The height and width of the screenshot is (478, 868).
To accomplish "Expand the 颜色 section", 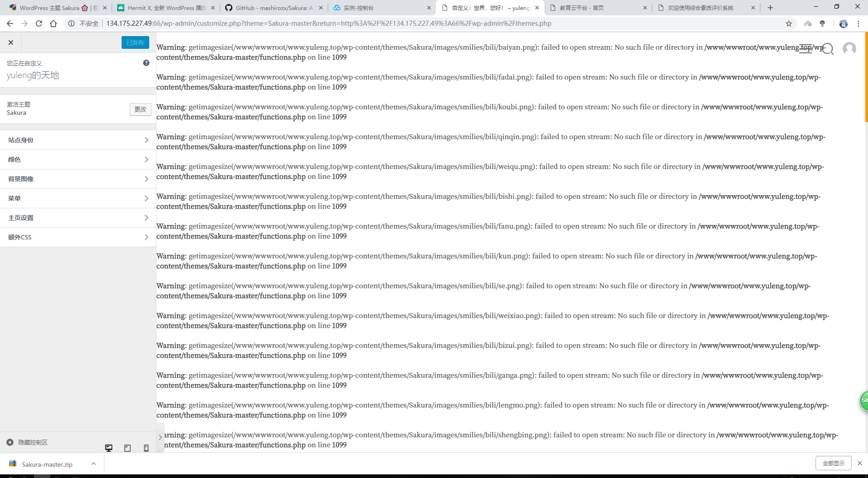I will [x=78, y=159].
